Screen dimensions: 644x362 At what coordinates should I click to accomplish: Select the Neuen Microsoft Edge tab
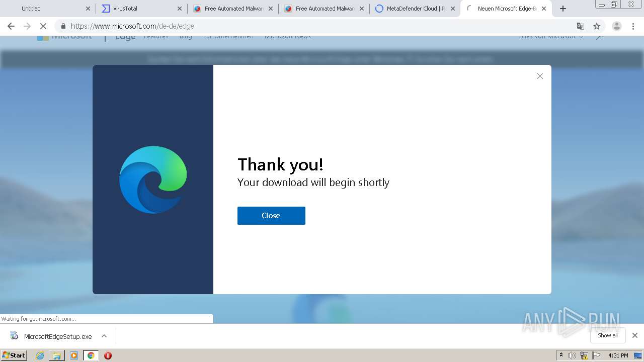(x=505, y=9)
